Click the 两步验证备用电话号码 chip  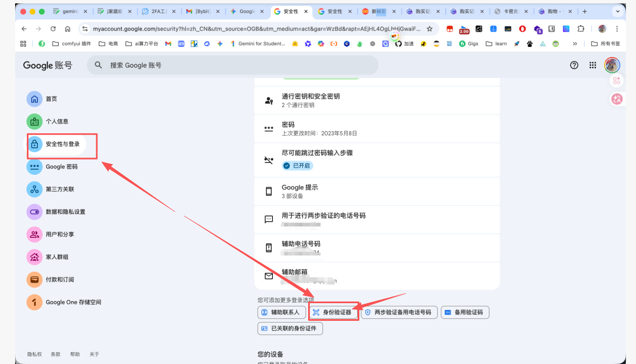point(399,312)
